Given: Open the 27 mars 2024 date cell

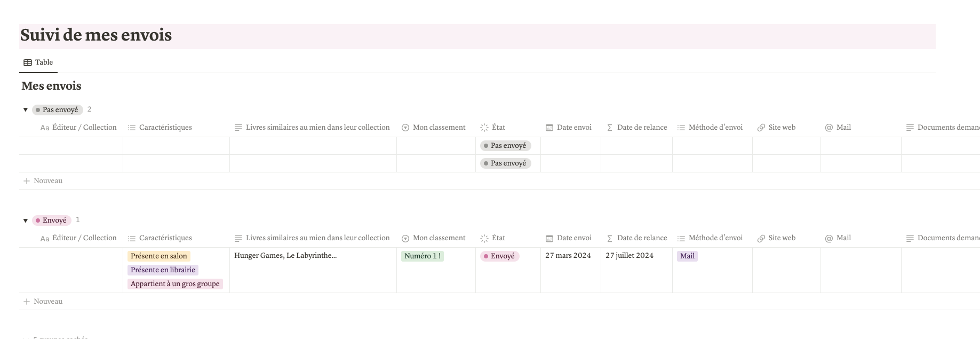Looking at the screenshot, I should tap(568, 256).
